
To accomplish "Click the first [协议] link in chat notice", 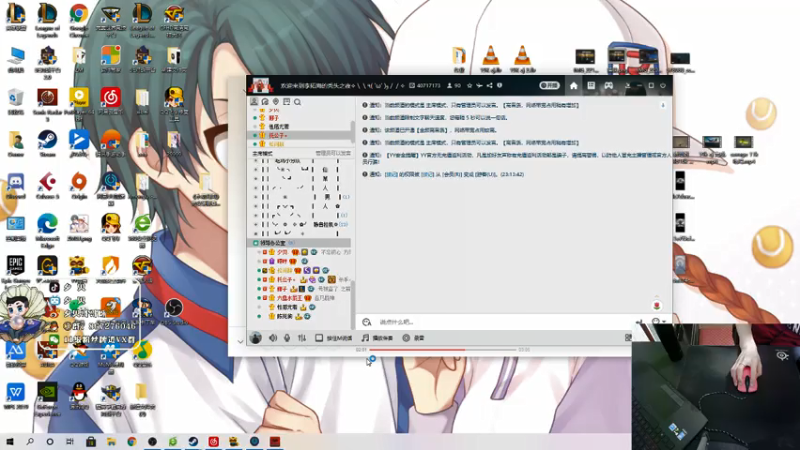I will click(391, 174).
